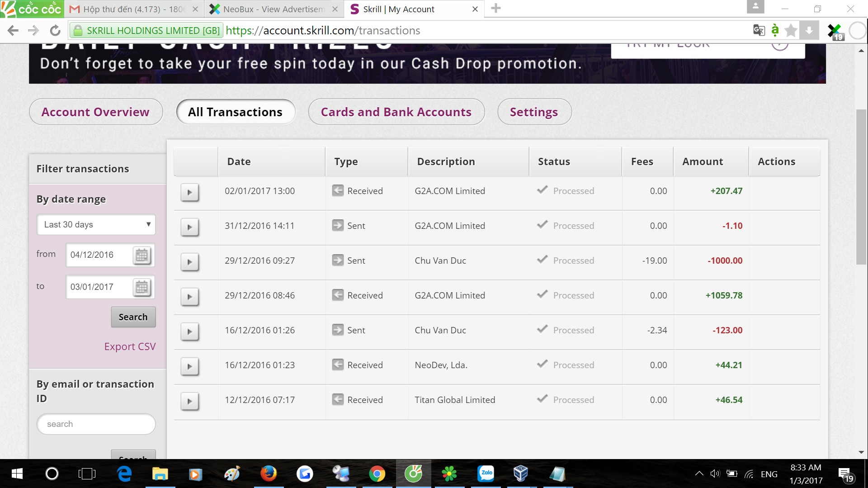Open VirtualBox from the taskbar

click(x=521, y=474)
